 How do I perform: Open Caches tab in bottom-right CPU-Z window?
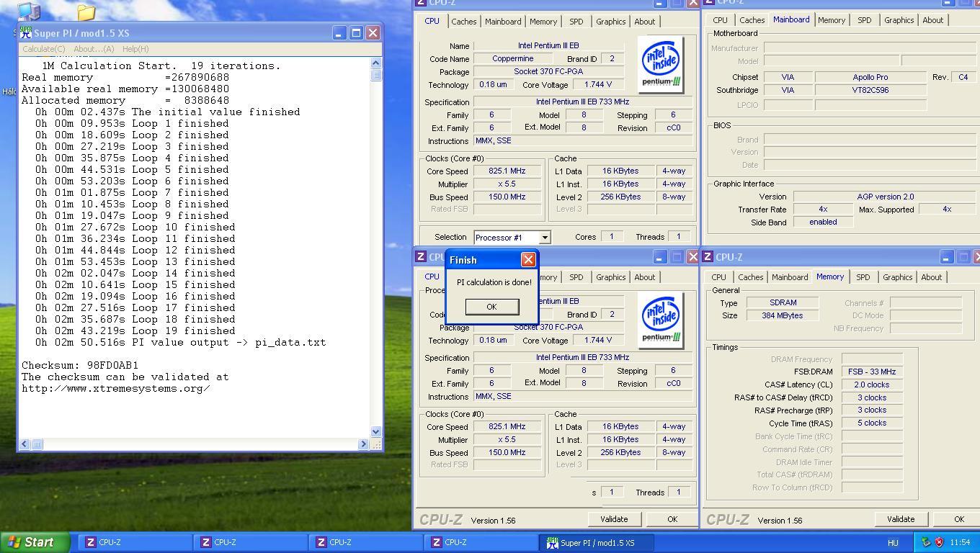pos(750,277)
